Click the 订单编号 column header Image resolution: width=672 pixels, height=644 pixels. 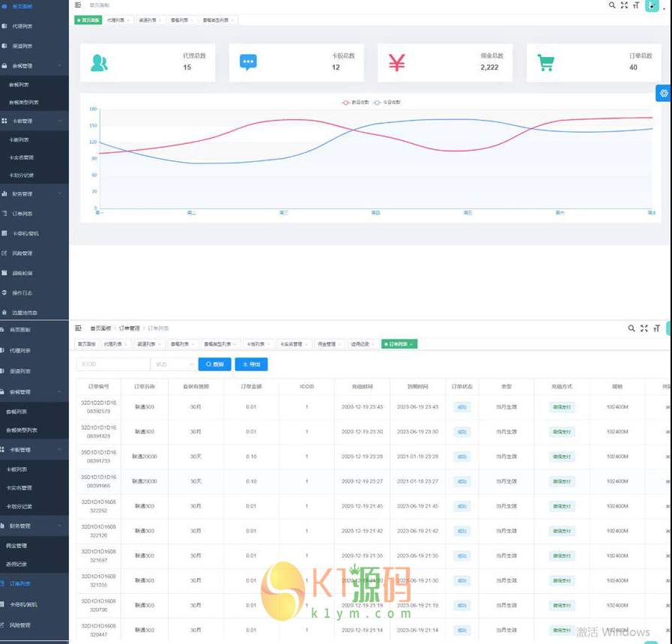point(98,387)
